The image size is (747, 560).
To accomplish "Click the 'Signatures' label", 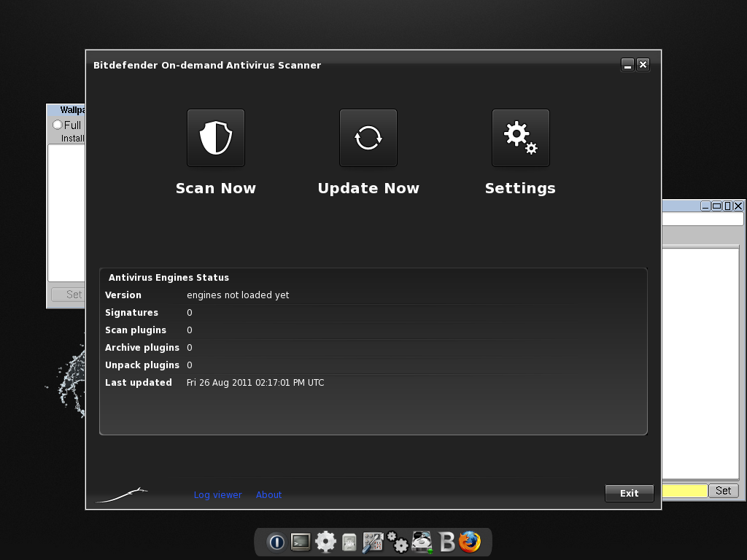I will coord(131,313).
